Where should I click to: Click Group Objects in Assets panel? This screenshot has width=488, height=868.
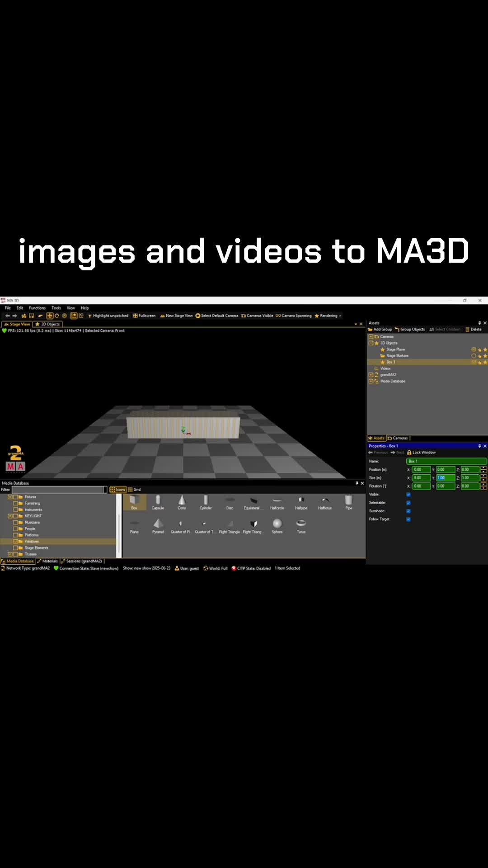coord(410,329)
